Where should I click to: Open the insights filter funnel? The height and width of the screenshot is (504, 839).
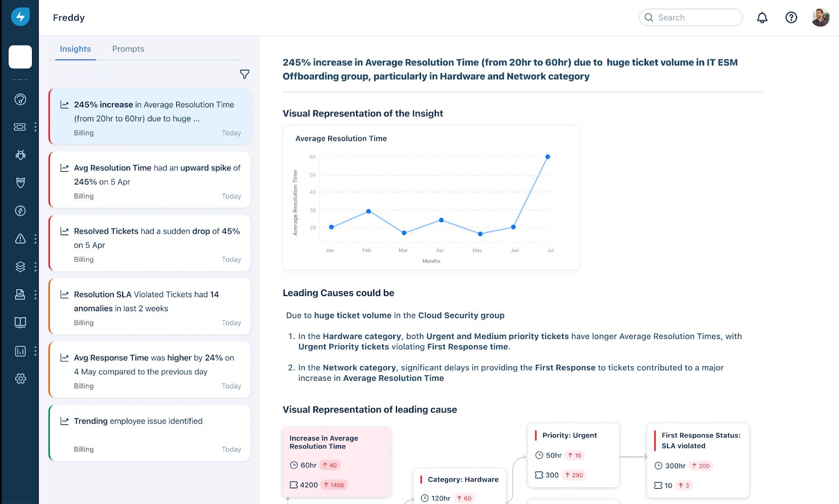click(244, 74)
